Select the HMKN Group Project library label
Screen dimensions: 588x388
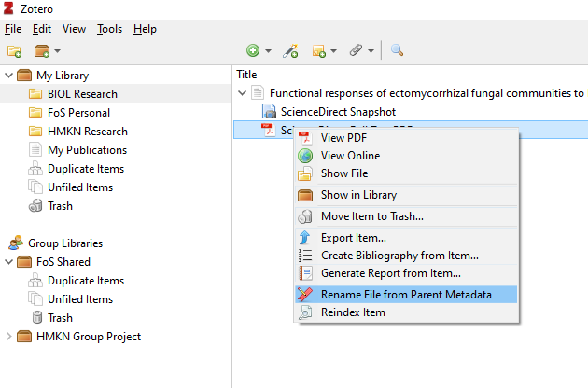tap(89, 337)
